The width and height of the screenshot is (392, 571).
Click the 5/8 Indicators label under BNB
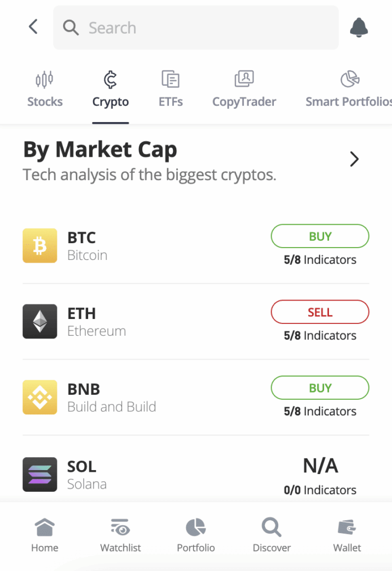click(320, 411)
